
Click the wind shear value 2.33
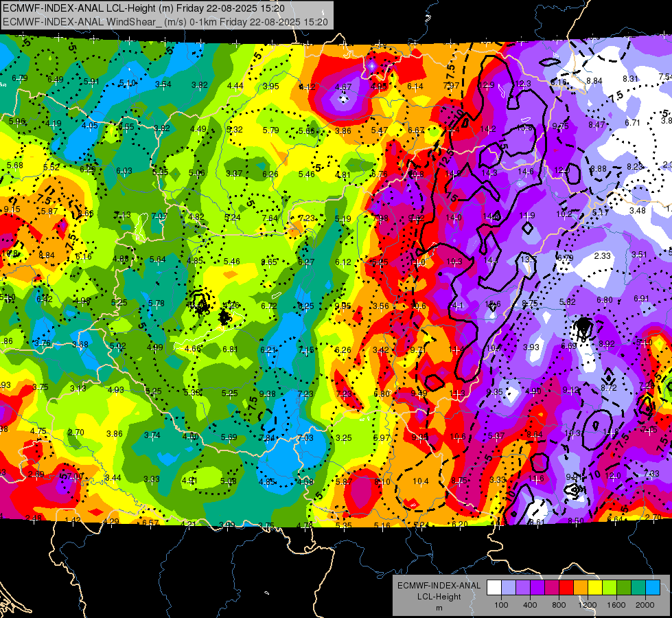point(602,255)
